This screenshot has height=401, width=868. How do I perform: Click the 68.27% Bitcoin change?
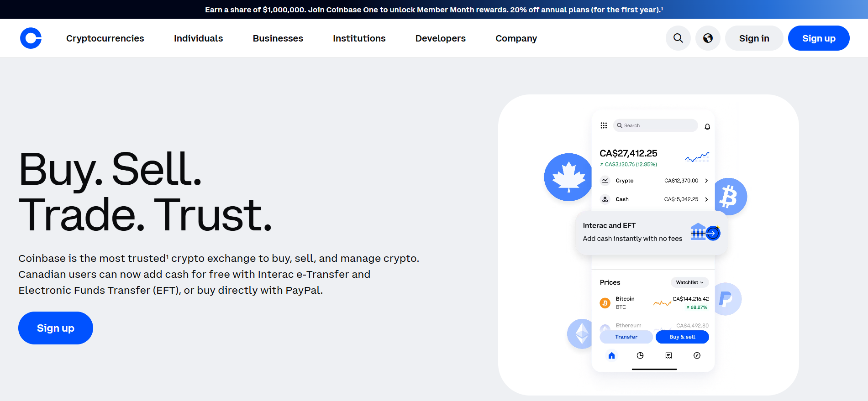pos(697,307)
